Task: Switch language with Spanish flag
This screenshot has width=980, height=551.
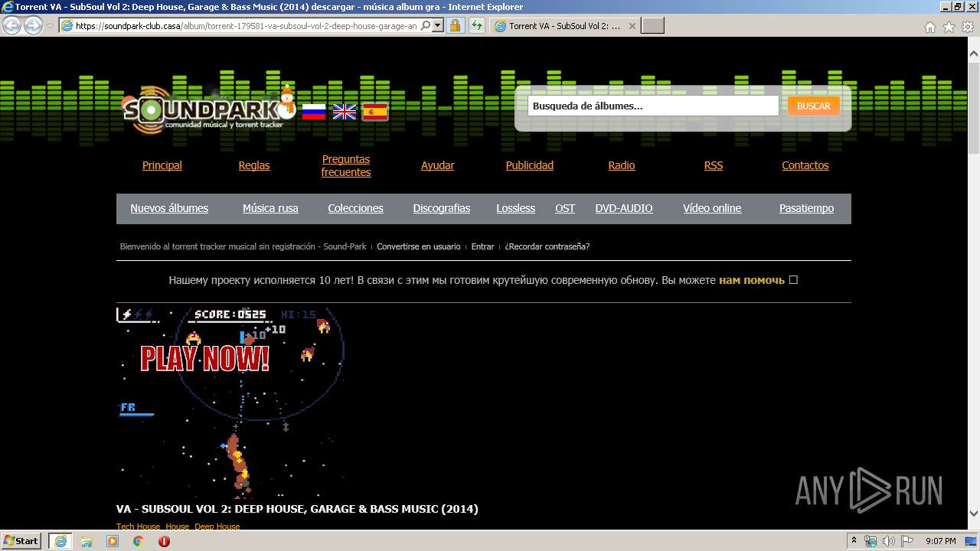Action: pyautogui.click(x=375, y=112)
